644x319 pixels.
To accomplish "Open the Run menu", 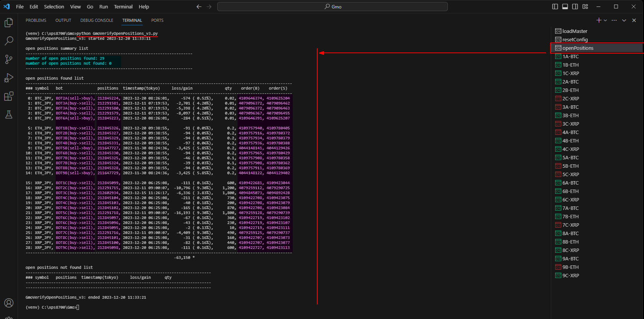I will coord(103,7).
